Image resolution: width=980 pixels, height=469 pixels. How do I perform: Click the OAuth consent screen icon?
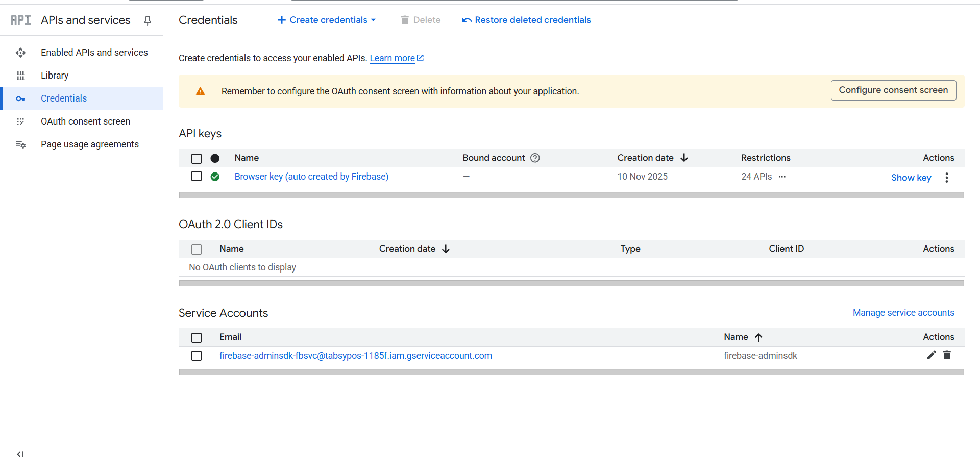point(20,121)
